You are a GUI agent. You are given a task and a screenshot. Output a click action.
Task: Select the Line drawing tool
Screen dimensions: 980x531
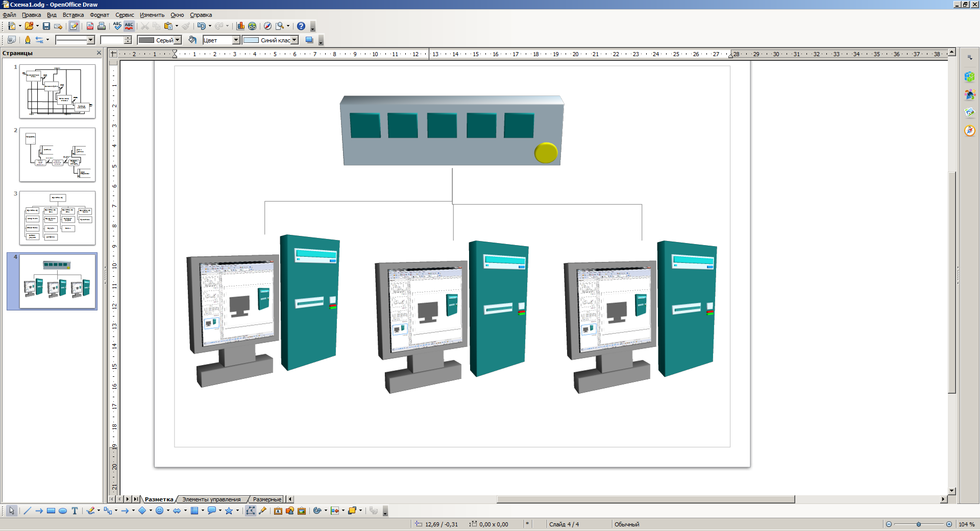click(28, 511)
